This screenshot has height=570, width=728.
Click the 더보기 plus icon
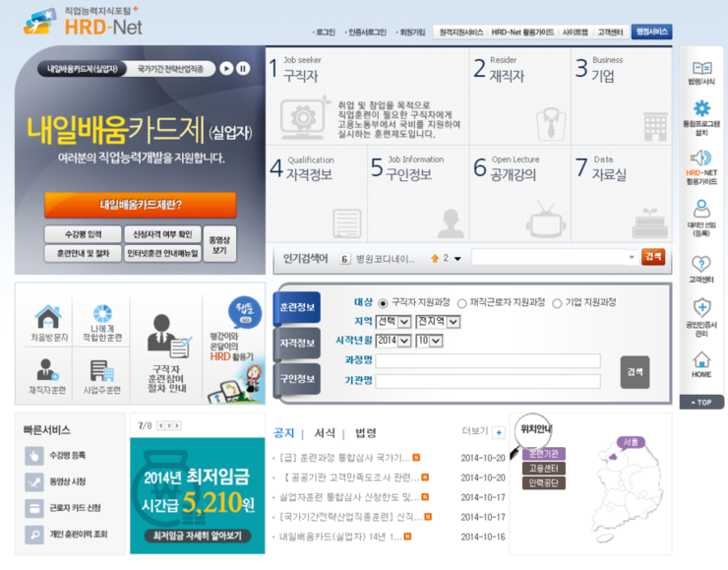tap(499, 432)
